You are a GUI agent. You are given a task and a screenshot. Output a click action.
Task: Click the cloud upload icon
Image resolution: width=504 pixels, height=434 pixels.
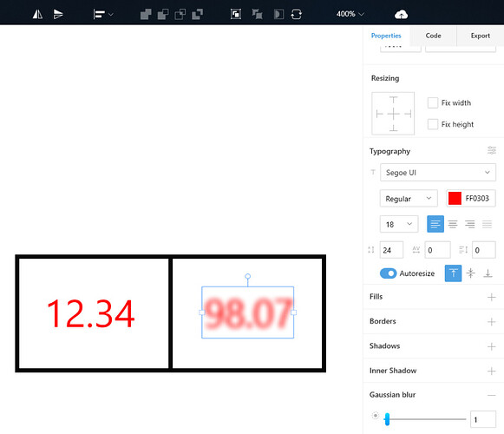click(x=401, y=15)
